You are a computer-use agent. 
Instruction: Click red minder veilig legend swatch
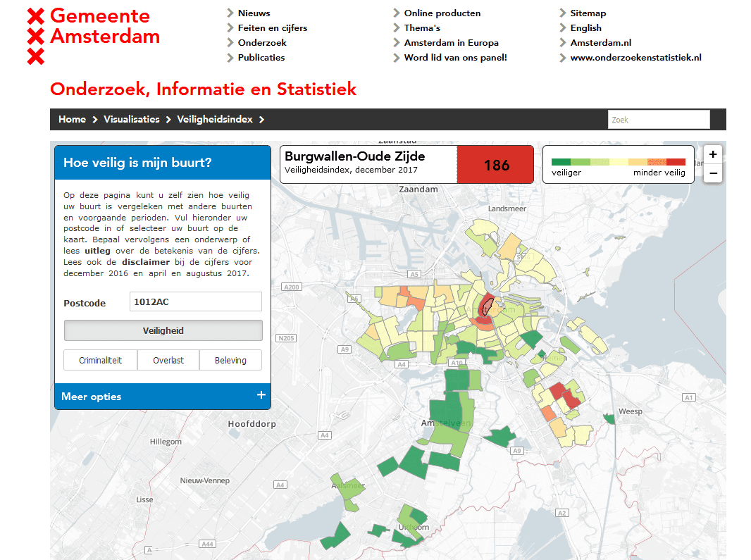(676, 162)
